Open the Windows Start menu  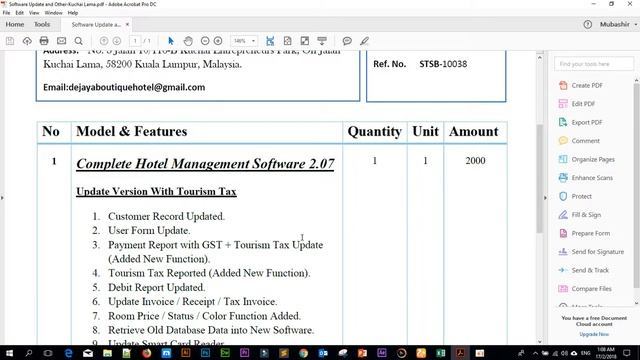coord(9,353)
